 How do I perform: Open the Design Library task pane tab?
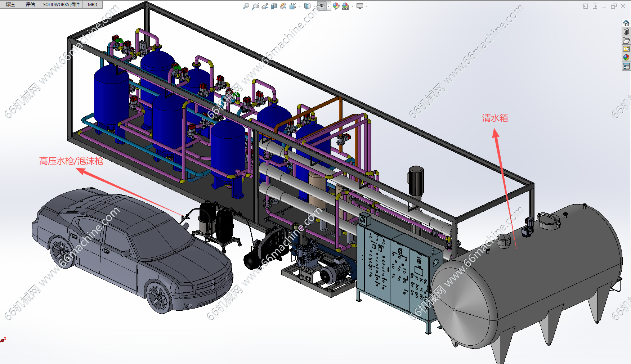pyautogui.click(x=626, y=32)
